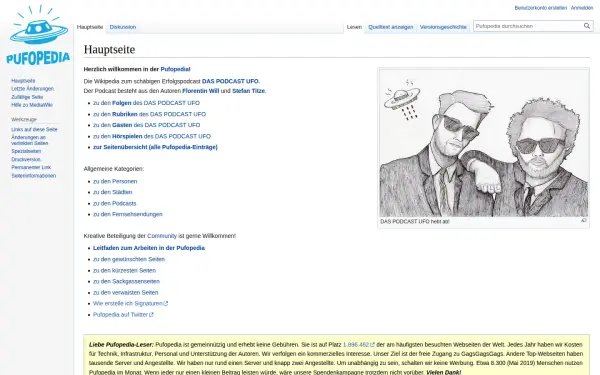The width and height of the screenshot is (600, 375).
Task: Open Pufopedia auf Twitter external link
Action: (123, 315)
